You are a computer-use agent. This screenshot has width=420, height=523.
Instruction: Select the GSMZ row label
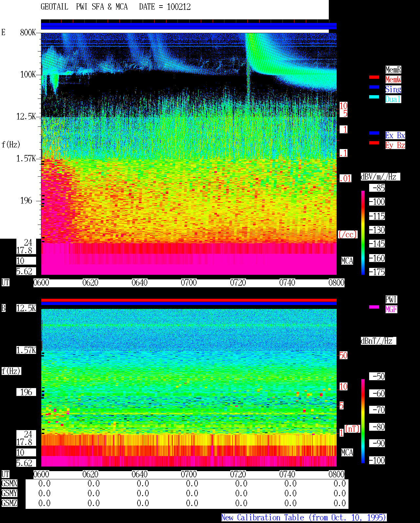10,503
